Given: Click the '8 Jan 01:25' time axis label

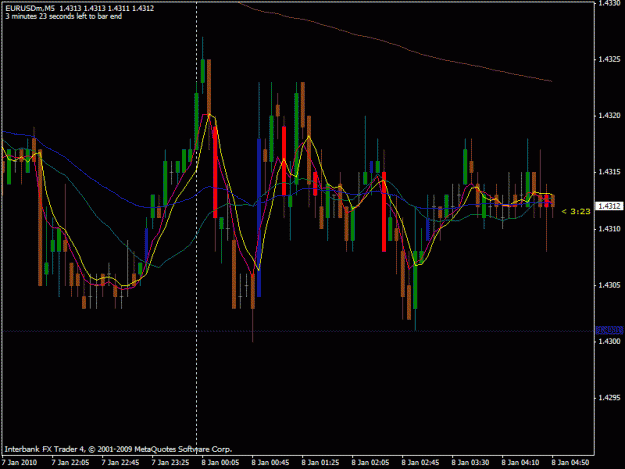Looking at the screenshot, I should (x=320, y=463).
